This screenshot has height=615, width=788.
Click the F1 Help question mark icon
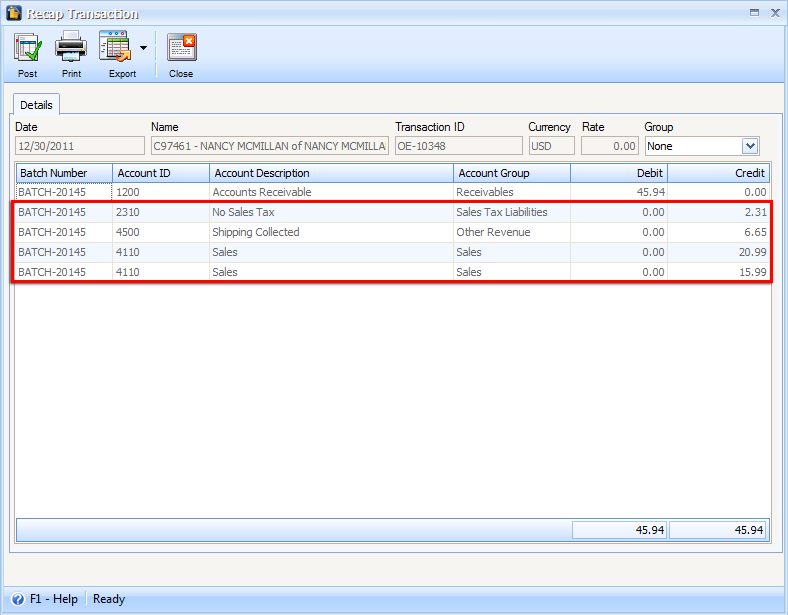(x=18, y=599)
